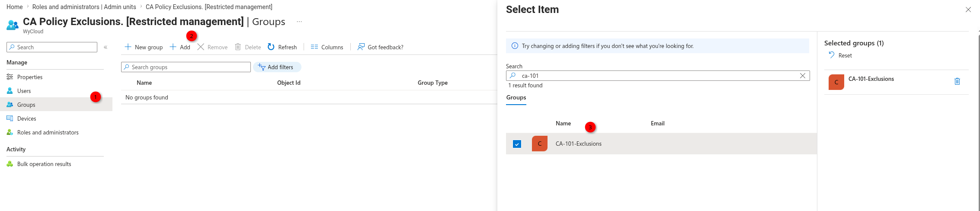Image resolution: width=980 pixels, height=211 pixels.
Task: Click New group toolbar button
Action: [x=144, y=47]
